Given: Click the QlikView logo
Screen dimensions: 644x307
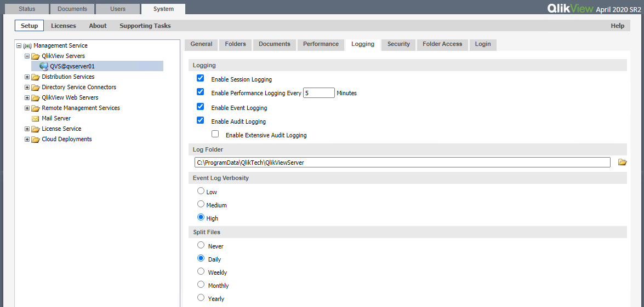Looking at the screenshot, I should [571, 9].
